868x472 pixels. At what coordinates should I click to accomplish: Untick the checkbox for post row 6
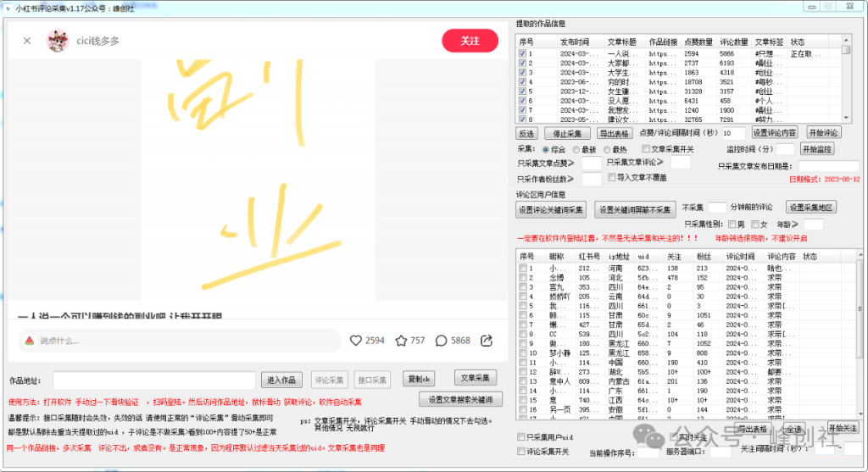coord(522,101)
